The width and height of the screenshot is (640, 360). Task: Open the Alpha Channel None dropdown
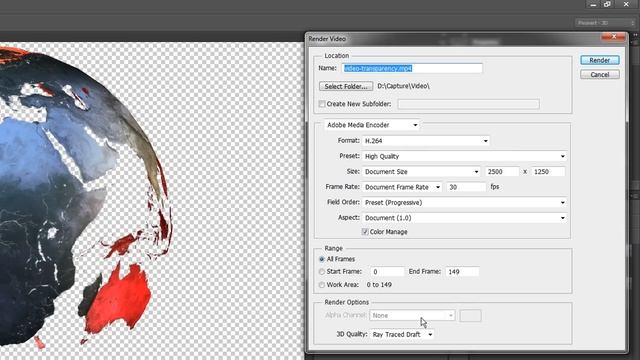point(412,316)
